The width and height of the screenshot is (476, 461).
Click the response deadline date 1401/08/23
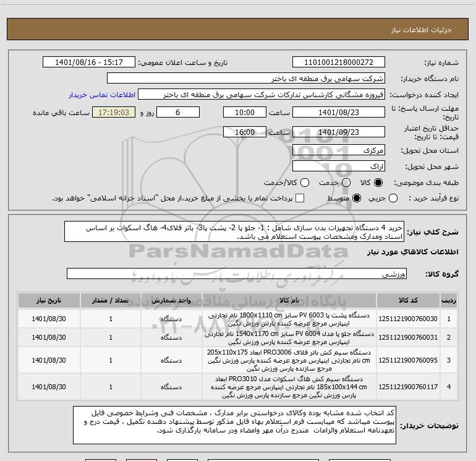click(339, 112)
